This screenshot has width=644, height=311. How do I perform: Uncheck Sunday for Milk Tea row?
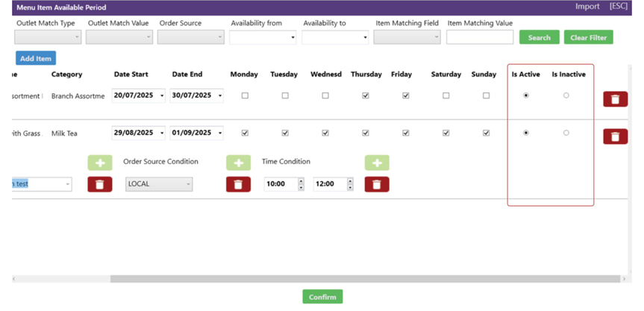(x=486, y=133)
